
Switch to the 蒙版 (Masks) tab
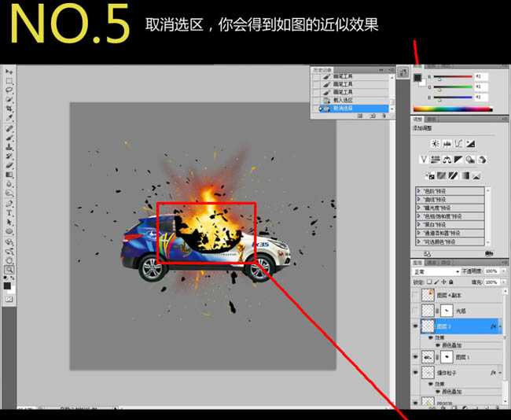click(432, 119)
